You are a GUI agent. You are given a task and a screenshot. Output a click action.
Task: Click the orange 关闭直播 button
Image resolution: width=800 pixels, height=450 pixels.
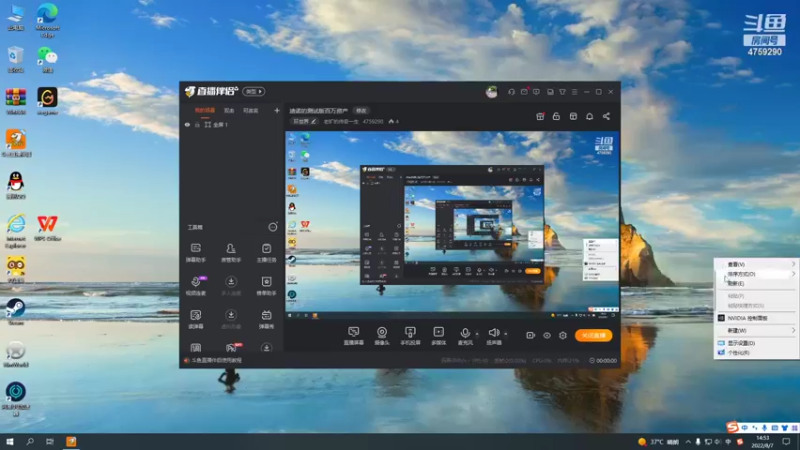click(x=593, y=335)
